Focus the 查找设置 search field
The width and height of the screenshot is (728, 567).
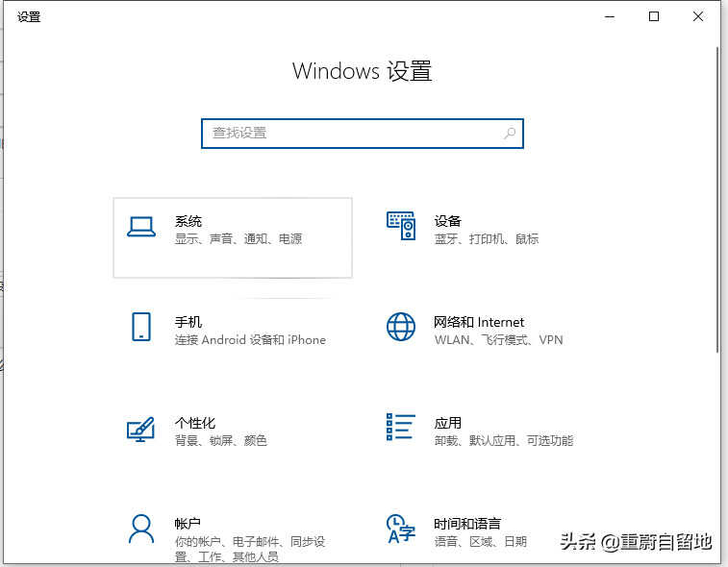[x=351, y=134]
